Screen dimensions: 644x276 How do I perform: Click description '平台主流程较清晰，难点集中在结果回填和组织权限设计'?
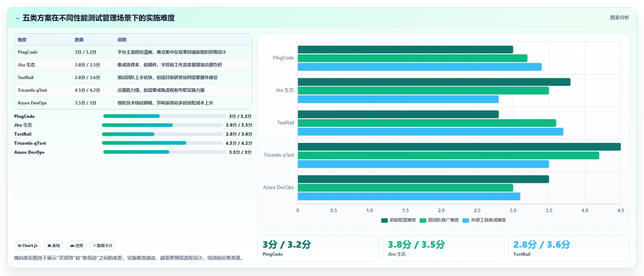coord(172,52)
